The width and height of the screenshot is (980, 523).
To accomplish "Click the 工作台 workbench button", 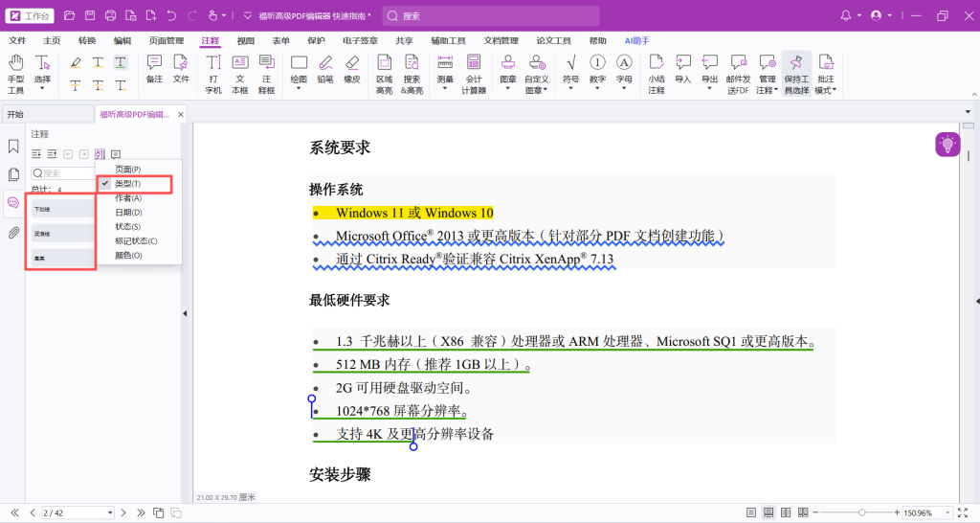I will (x=30, y=15).
